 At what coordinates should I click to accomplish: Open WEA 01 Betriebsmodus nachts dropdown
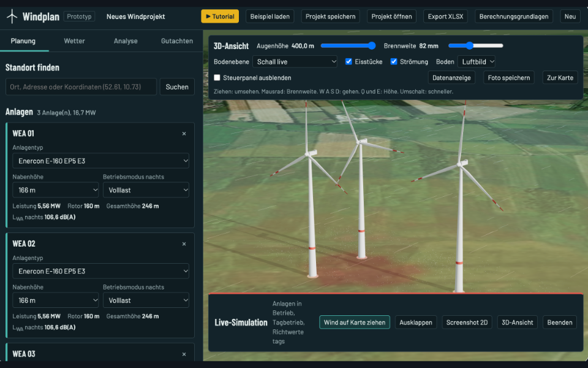[x=146, y=190]
